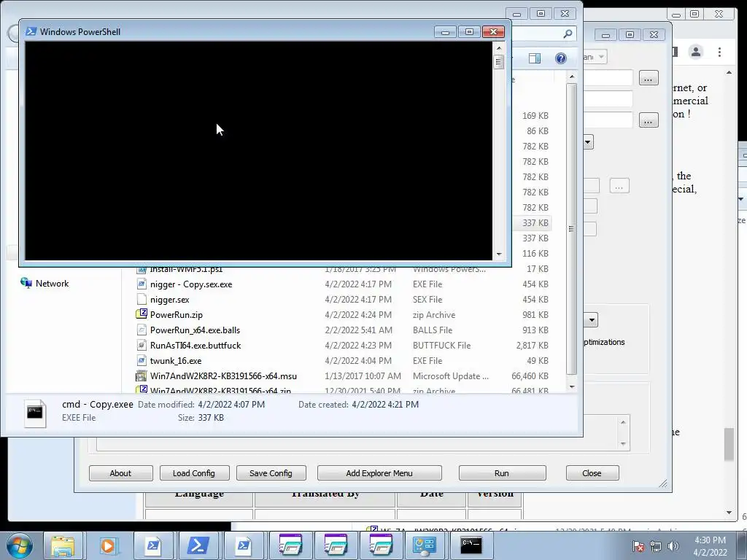
Task: Click the Close button in config dialog
Action: pos(592,473)
